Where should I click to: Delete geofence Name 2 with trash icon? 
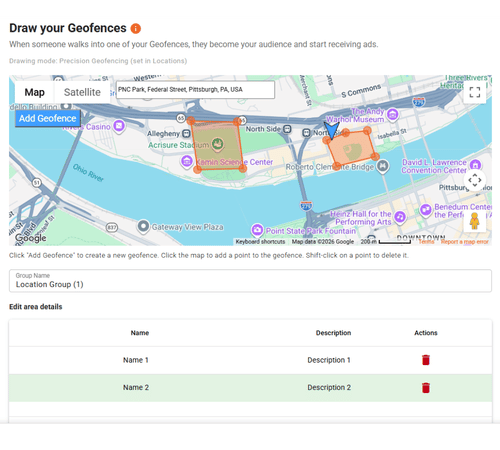click(426, 387)
